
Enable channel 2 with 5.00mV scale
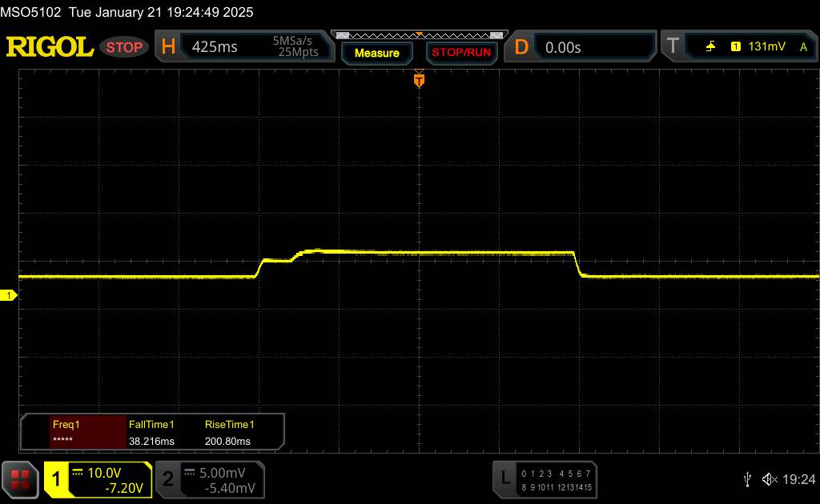(x=208, y=479)
